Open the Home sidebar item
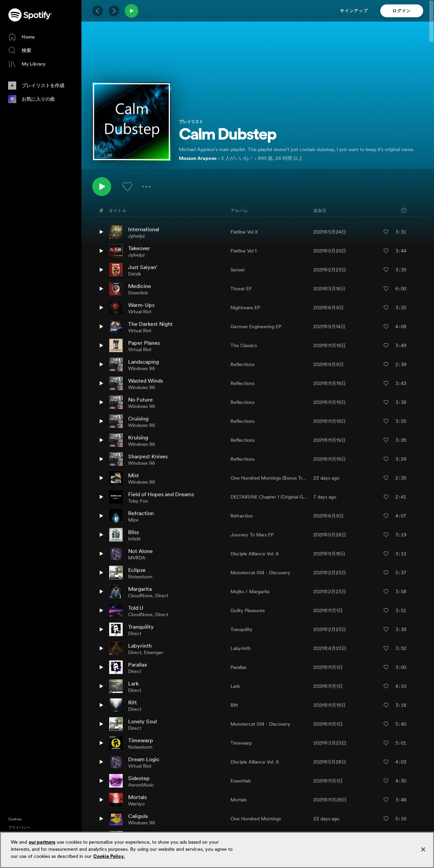Screen dimensions: 434x868 pos(22,37)
